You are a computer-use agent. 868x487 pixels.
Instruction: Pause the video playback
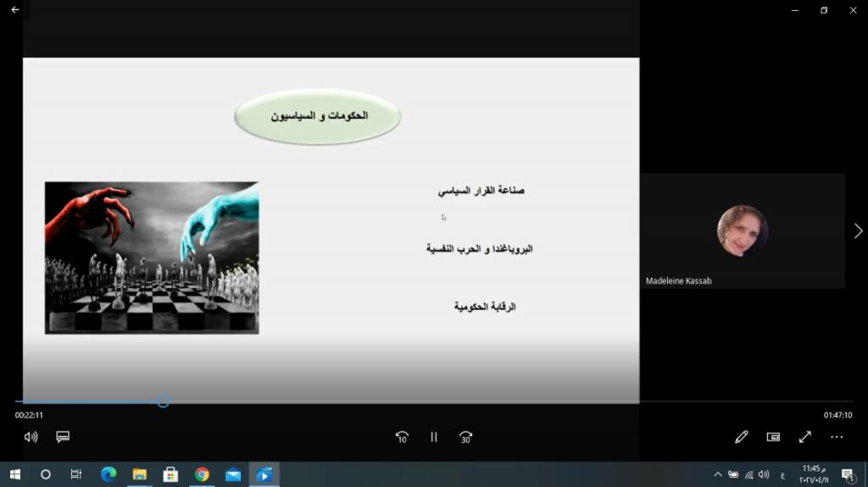point(433,437)
